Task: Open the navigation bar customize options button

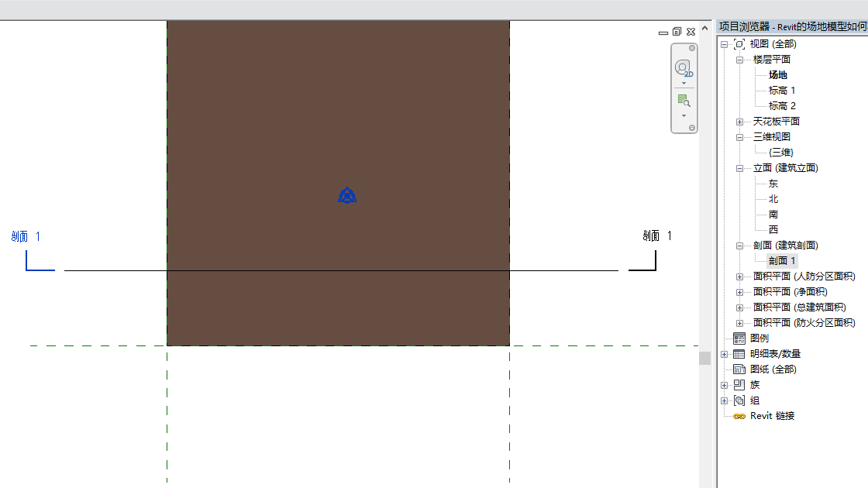Action: tap(692, 128)
